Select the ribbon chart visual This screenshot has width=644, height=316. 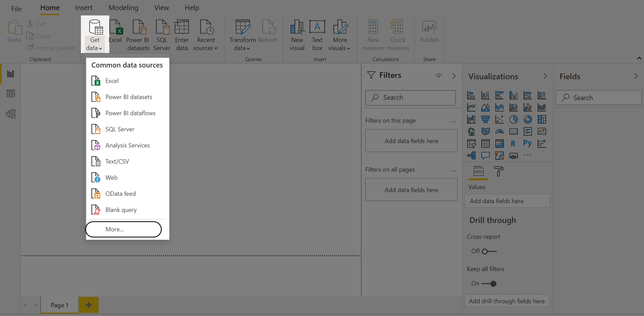click(542, 107)
